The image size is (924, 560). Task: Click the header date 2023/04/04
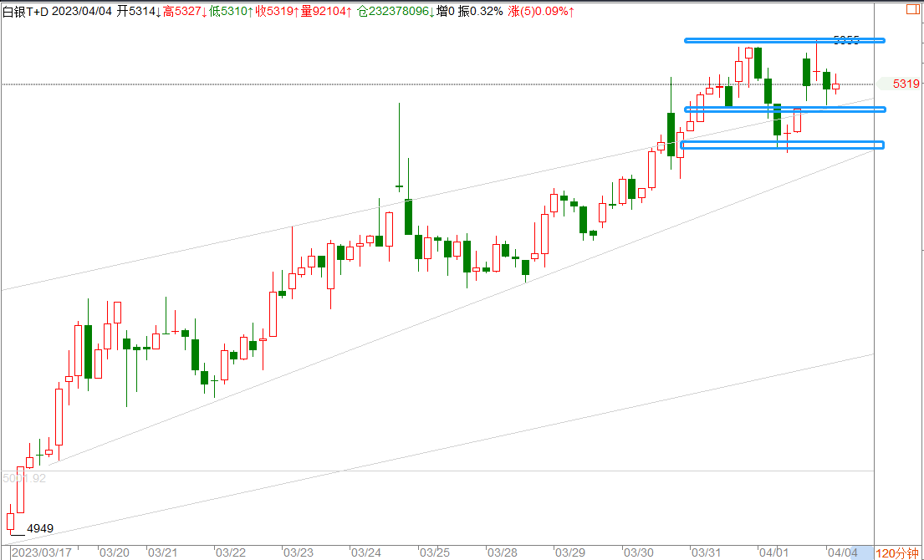tap(81, 11)
